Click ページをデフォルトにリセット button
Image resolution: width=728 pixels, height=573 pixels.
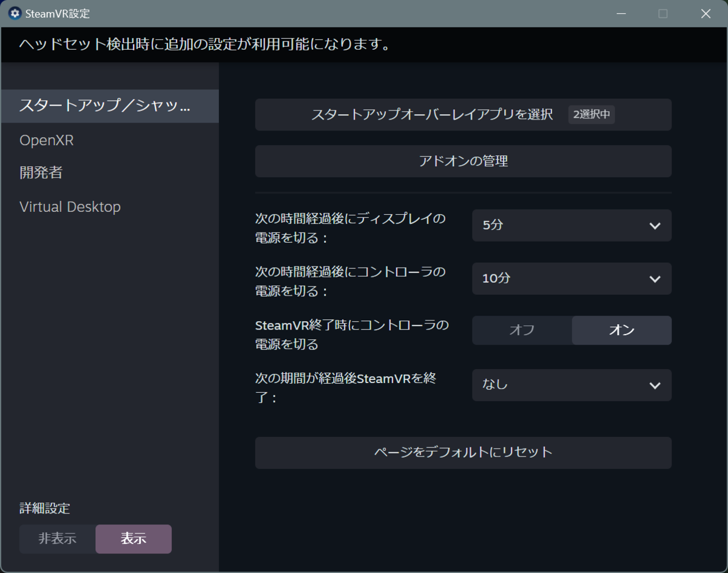[x=463, y=453]
